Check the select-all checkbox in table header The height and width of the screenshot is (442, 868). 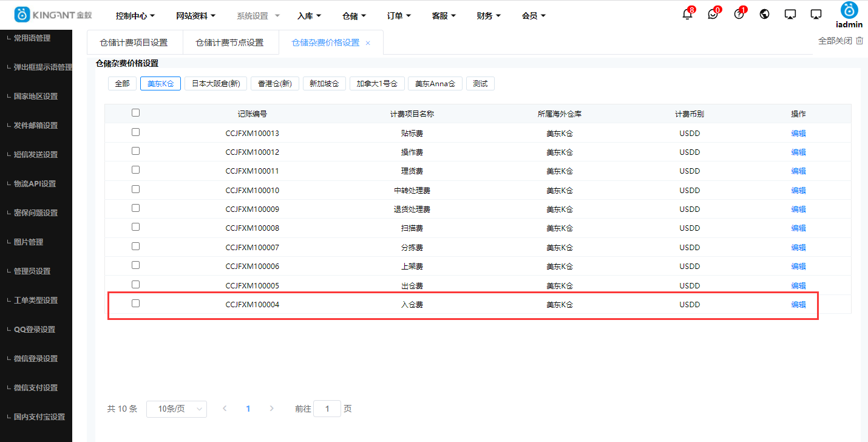tap(135, 112)
